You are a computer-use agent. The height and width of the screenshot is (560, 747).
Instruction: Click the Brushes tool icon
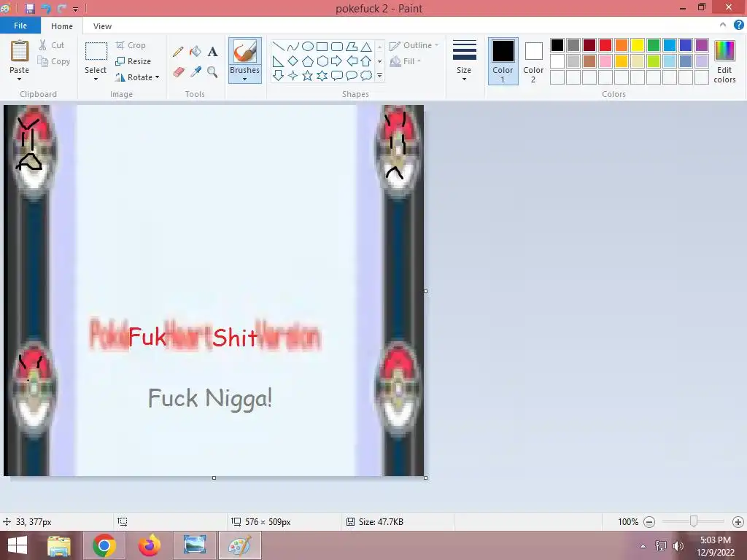tap(245, 52)
